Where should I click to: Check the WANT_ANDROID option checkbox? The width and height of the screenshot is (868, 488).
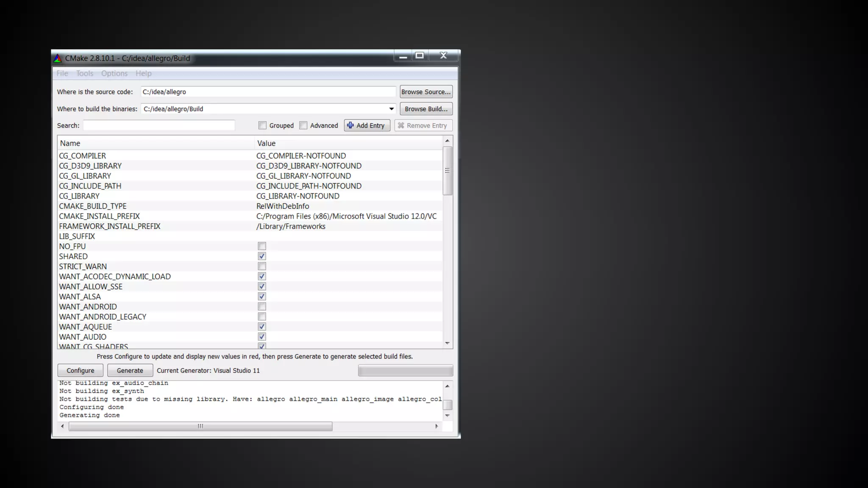click(262, 307)
